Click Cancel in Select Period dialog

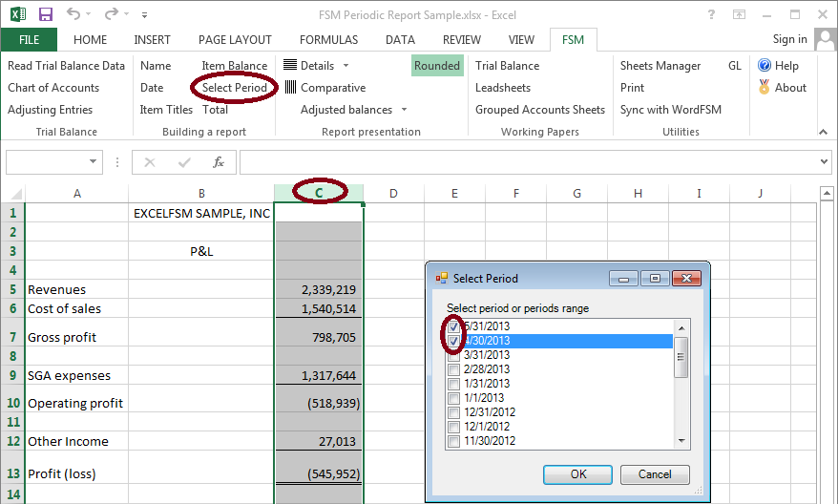(x=655, y=474)
